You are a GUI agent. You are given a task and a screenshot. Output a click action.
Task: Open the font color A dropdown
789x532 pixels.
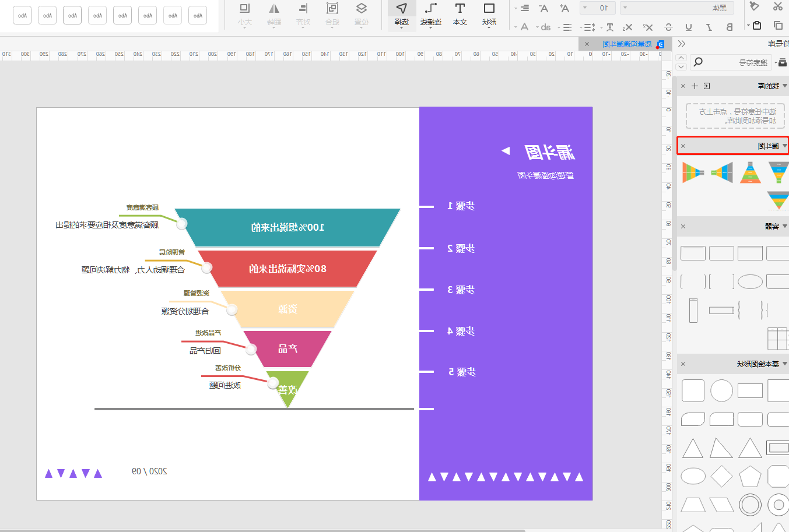522,27
